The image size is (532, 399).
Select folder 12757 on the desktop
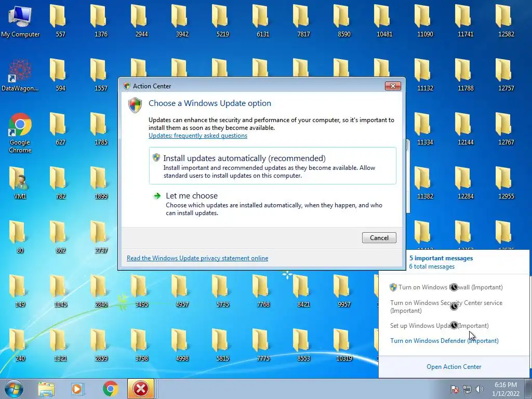(x=506, y=75)
